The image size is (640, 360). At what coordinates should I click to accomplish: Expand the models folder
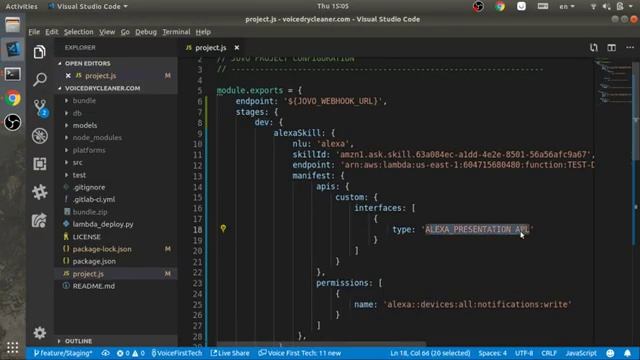tap(85, 125)
